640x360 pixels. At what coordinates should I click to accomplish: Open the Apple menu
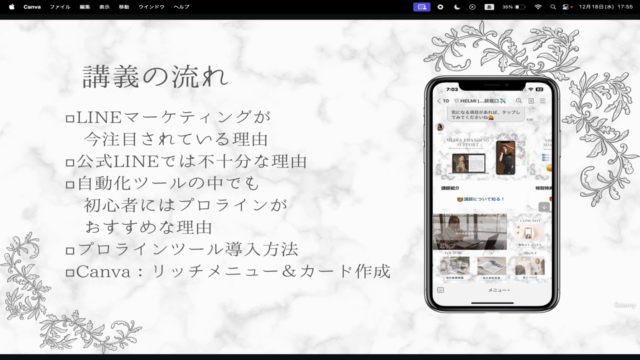(x=11, y=7)
